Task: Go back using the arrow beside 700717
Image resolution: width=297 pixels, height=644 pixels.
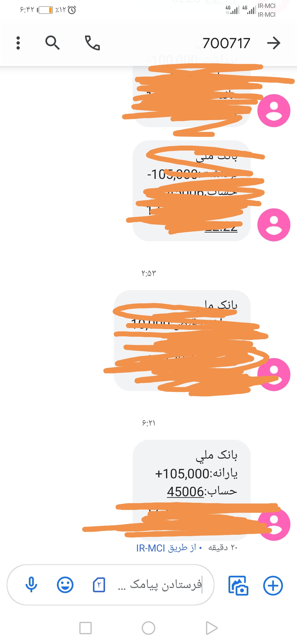Action: click(x=274, y=43)
